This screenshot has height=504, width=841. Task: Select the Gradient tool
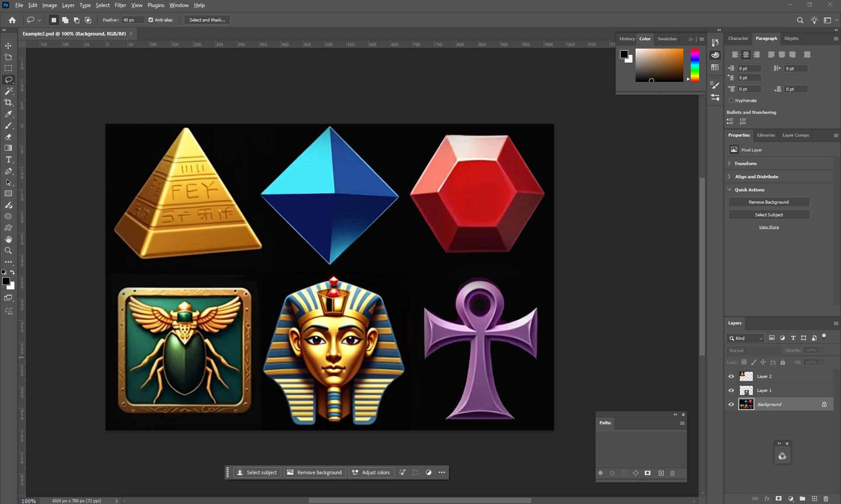click(x=8, y=148)
